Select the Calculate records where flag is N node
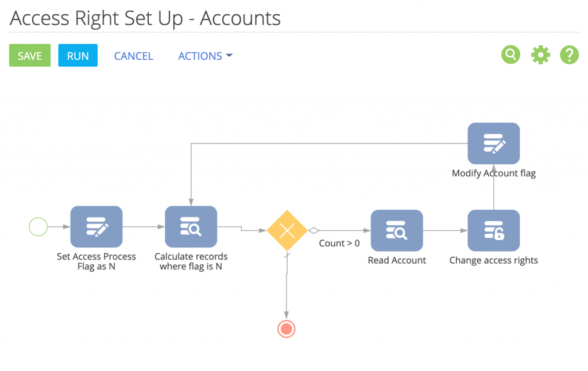The height and width of the screenshot is (371, 588). (191, 227)
